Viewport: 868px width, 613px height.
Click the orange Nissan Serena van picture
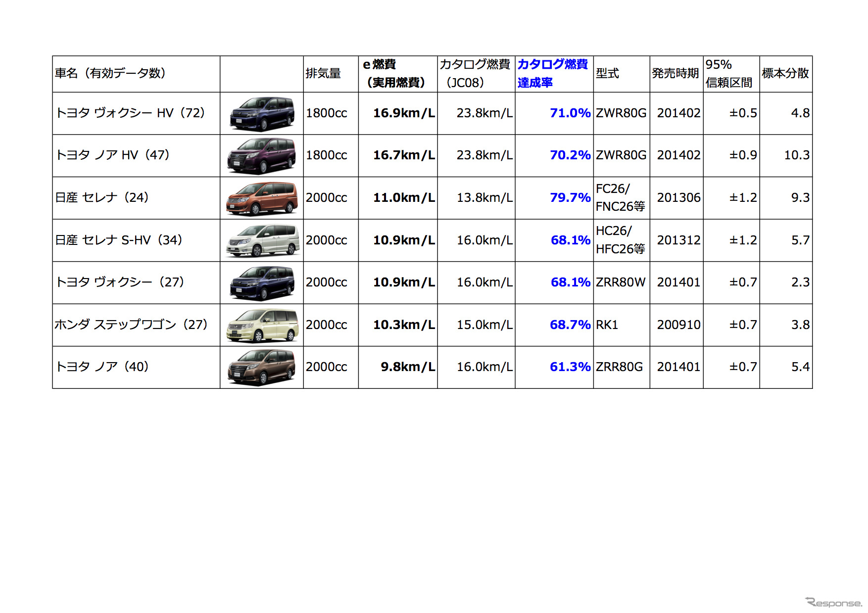pyautogui.click(x=262, y=198)
